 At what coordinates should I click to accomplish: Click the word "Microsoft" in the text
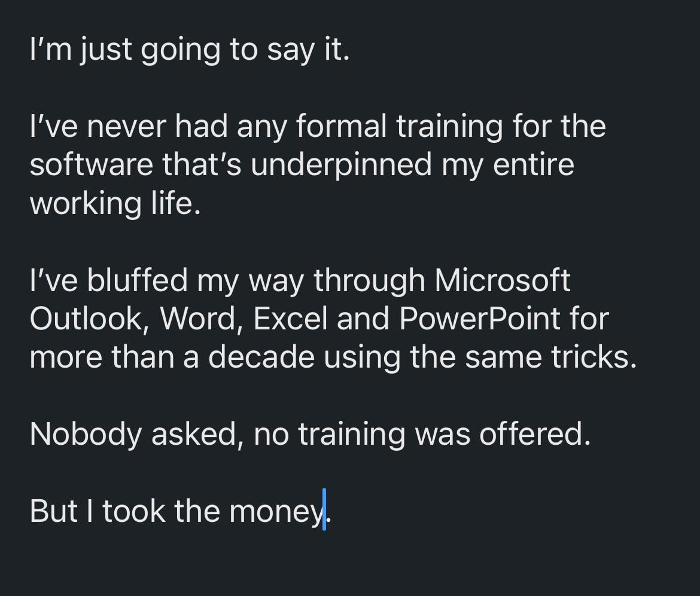point(503,280)
